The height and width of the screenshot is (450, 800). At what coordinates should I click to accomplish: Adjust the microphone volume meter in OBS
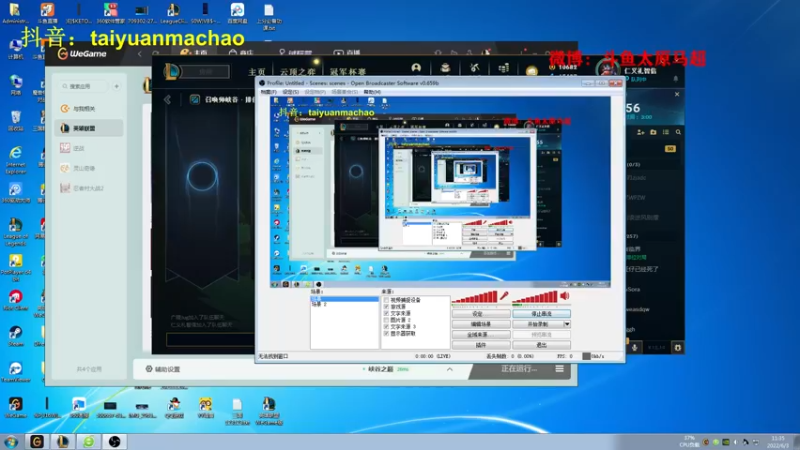(x=474, y=297)
